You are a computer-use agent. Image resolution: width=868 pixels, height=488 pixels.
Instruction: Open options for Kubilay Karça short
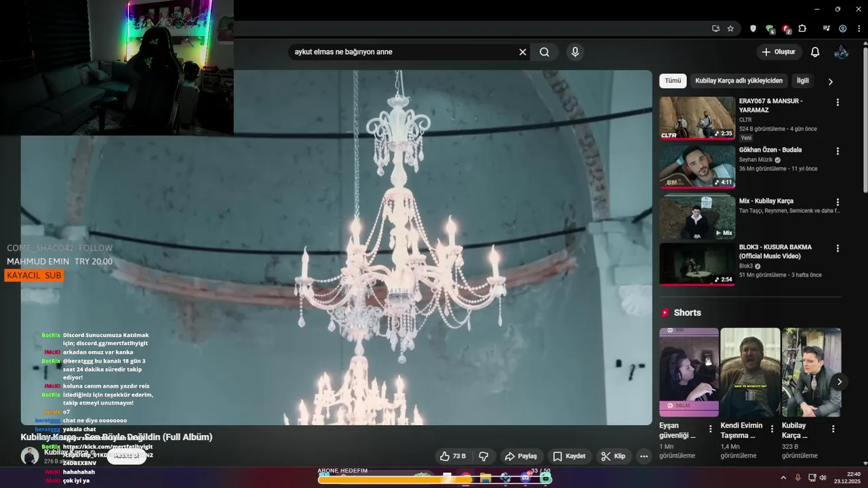pyautogui.click(x=833, y=429)
